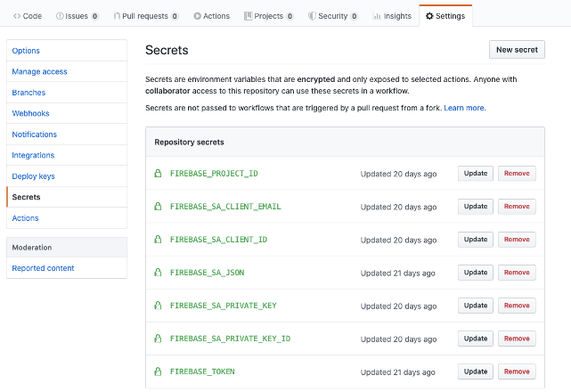The width and height of the screenshot is (571, 392).
Task: Remove the FIREBASE_SA_JSON secret
Action: [517, 273]
